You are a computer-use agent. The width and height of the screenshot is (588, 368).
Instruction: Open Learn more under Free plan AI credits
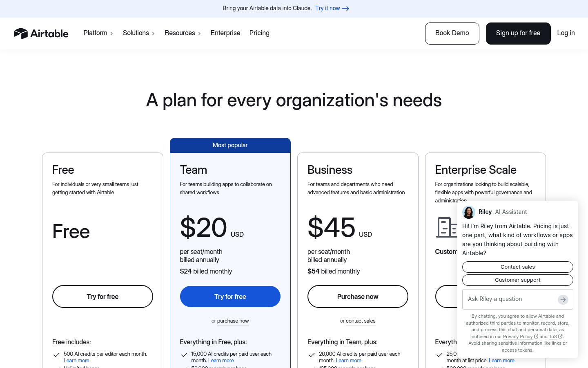(76, 361)
